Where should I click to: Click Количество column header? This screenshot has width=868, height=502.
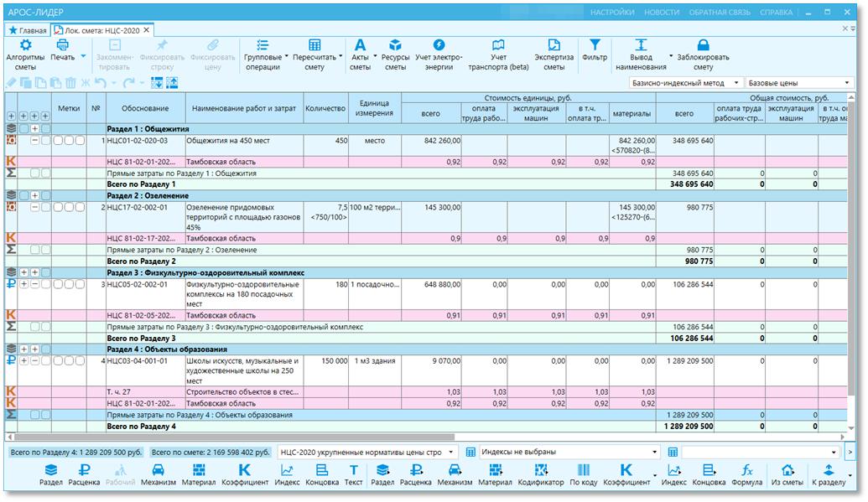click(x=325, y=108)
